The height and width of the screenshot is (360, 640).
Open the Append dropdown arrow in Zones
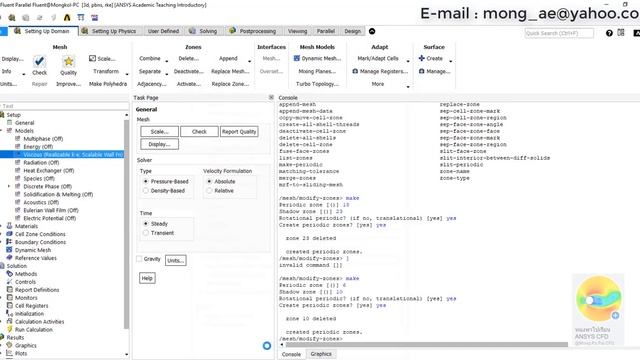click(x=249, y=61)
